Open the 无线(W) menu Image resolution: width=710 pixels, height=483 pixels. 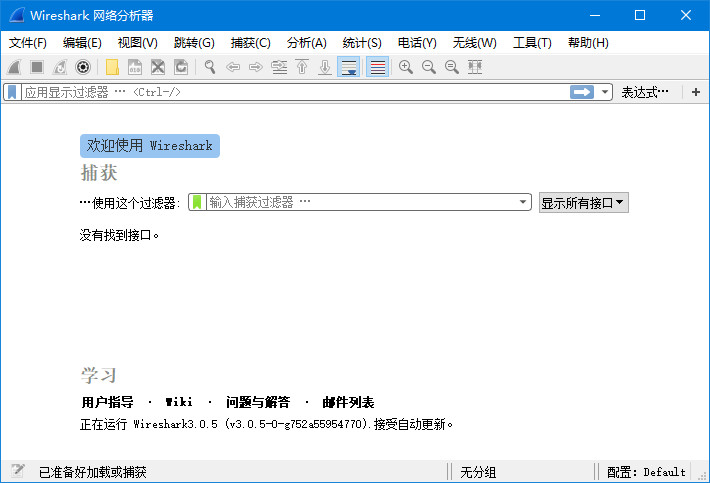[x=475, y=43]
